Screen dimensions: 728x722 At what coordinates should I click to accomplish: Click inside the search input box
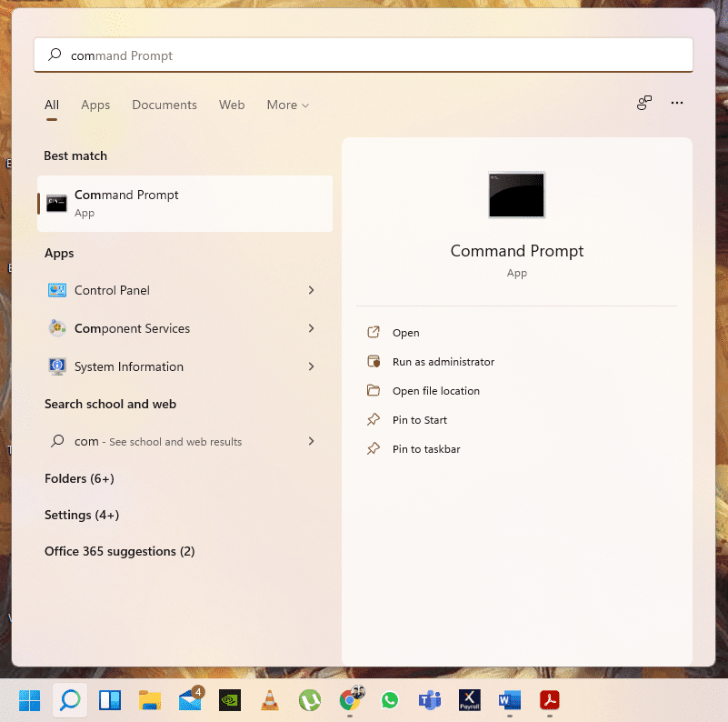pyautogui.click(x=364, y=55)
